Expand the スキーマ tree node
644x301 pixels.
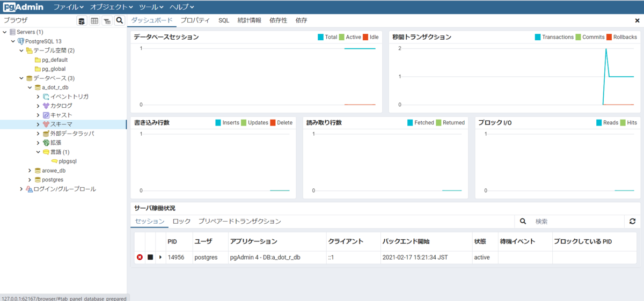[x=38, y=124]
